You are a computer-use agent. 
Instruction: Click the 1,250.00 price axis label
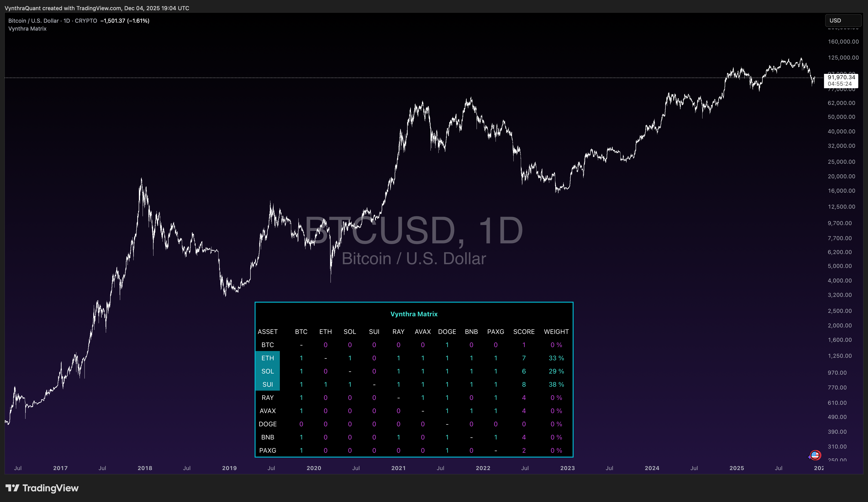click(x=840, y=356)
